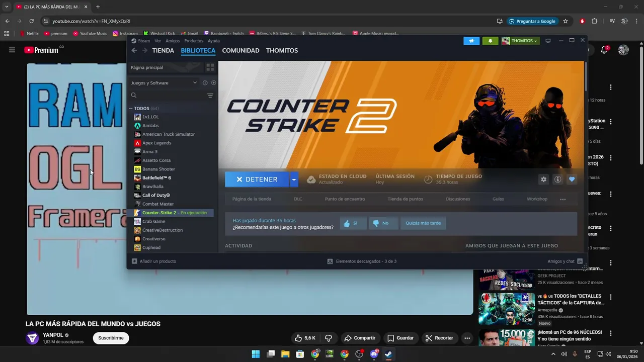Like the YouTube video thumbs-up
The width and height of the screenshot is (644, 362).
pyautogui.click(x=305, y=338)
